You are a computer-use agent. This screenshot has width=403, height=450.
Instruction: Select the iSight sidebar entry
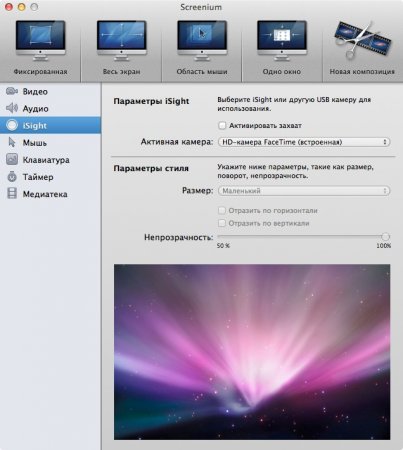point(50,125)
